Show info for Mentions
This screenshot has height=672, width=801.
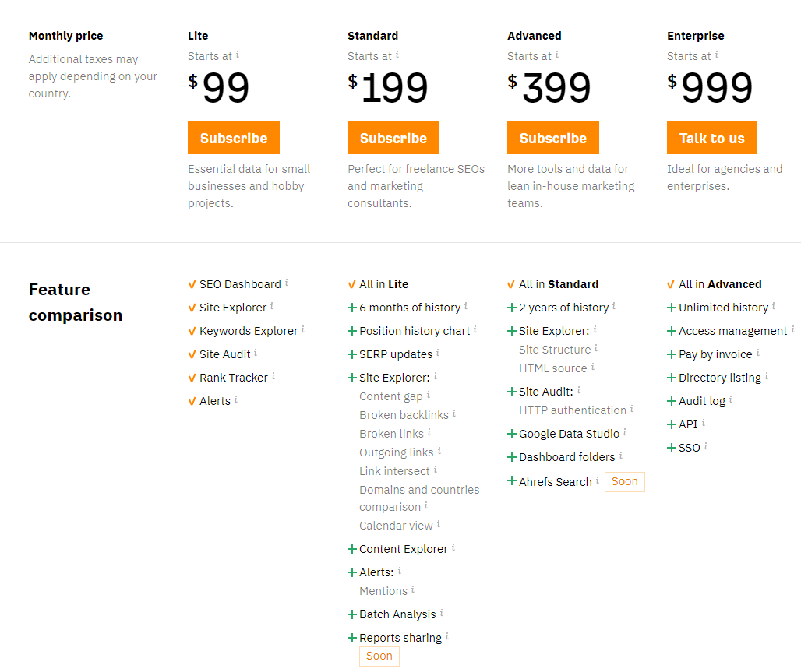(413, 589)
